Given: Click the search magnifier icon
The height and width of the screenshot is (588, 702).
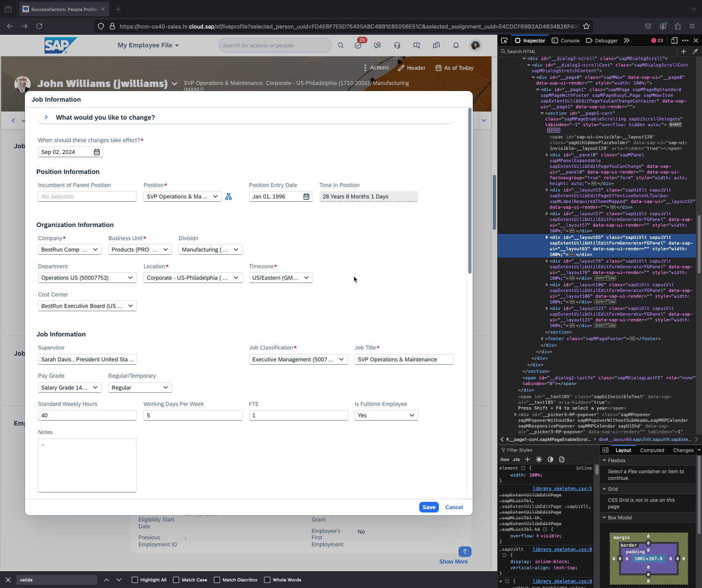Looking at the screenshot, I should (341, 45).
